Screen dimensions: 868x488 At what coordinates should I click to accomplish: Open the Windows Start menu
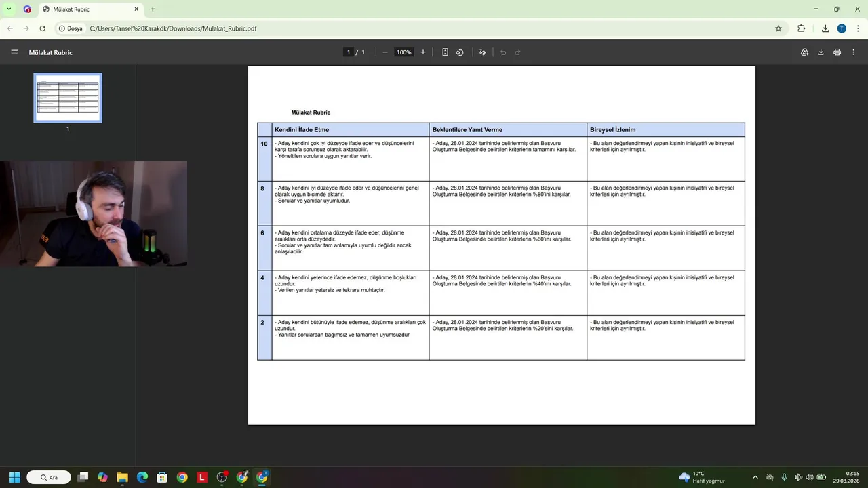click(x=14, y=477)
